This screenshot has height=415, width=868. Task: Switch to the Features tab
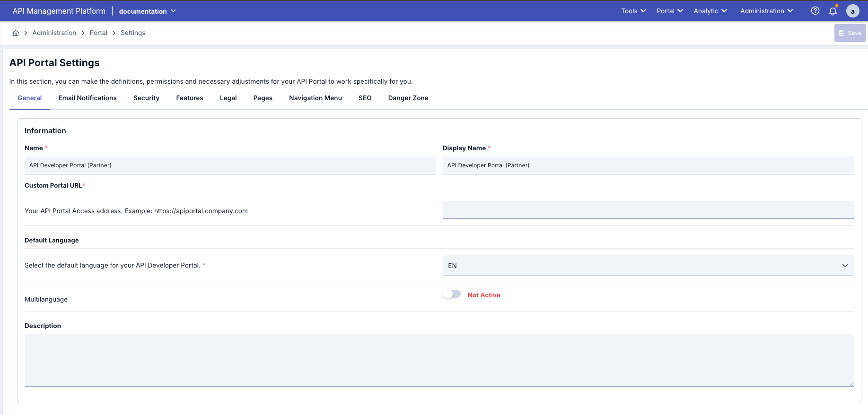tap(190, 98)
